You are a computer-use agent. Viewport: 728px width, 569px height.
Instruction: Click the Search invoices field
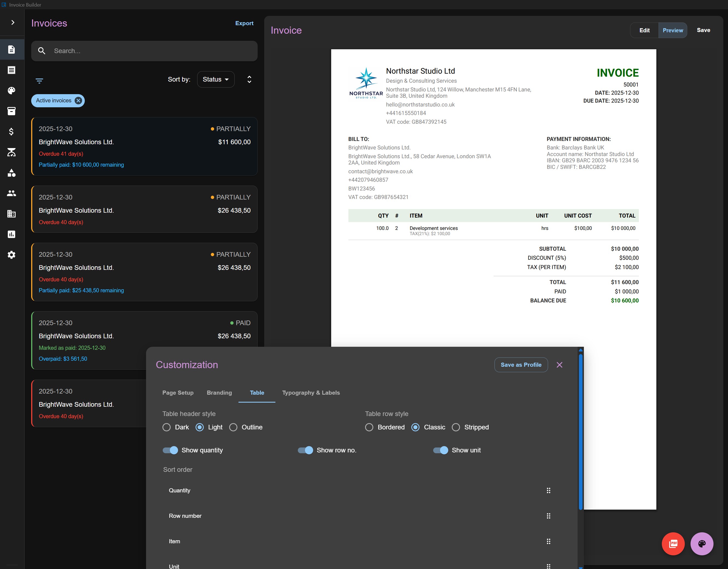click(x=144, y=51)
